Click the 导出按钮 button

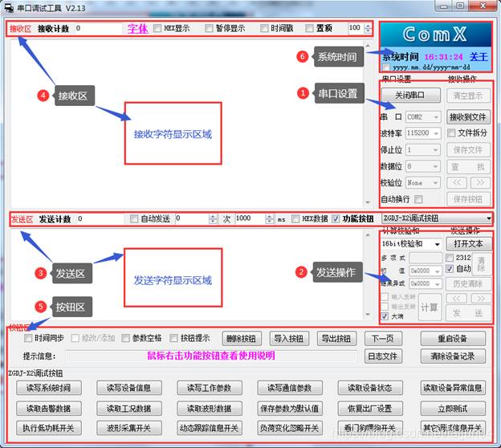point(336,339)
